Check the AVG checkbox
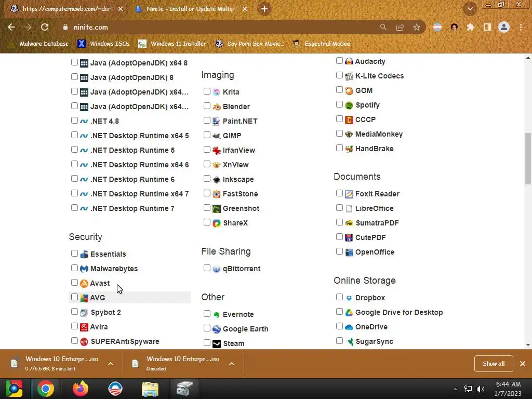This screenshot has height=399, width=532. point(74,297)
